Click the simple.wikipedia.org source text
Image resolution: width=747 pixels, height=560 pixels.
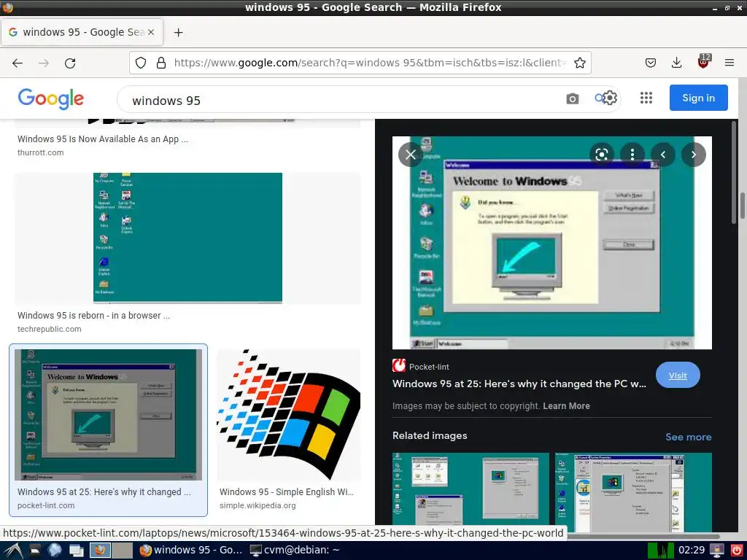tap(258, 505)
